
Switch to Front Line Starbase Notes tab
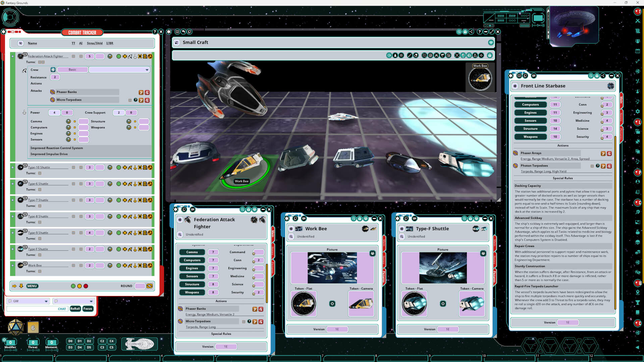(x=621, y=117)
